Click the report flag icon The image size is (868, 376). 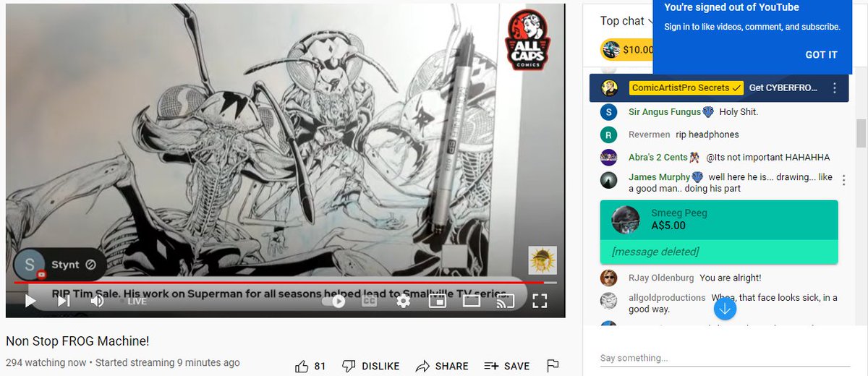pos(553,366)
